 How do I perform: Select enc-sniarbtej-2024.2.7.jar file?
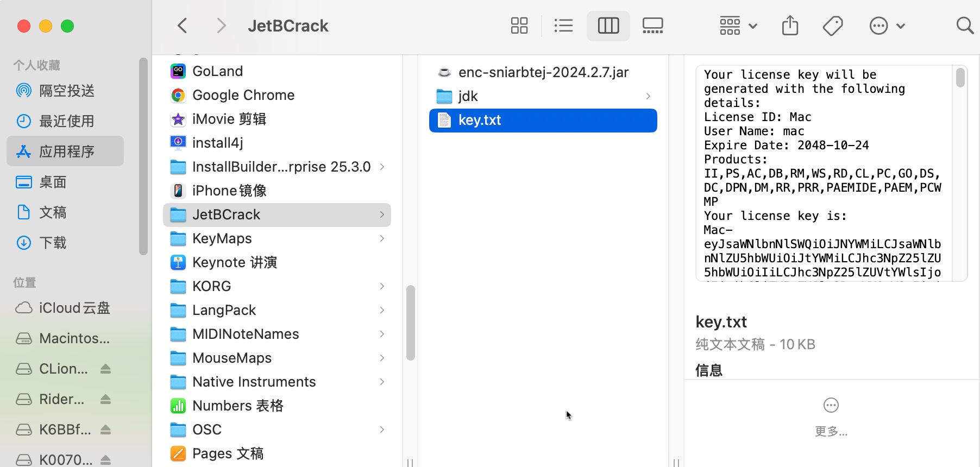[543, 72]
